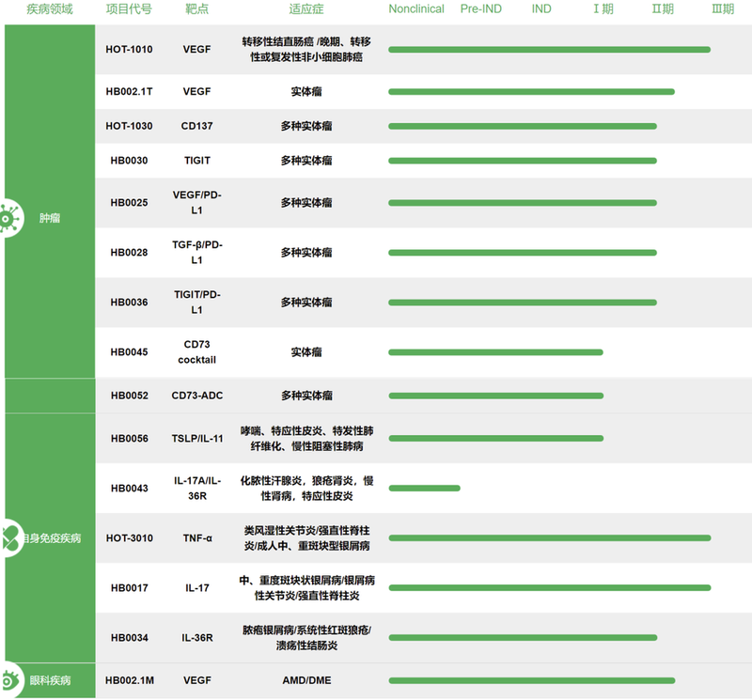The height and width of the screenshot is (700, 752).
Task: Select the AMD/DME indication text
Action: click(x=305, y=679)
